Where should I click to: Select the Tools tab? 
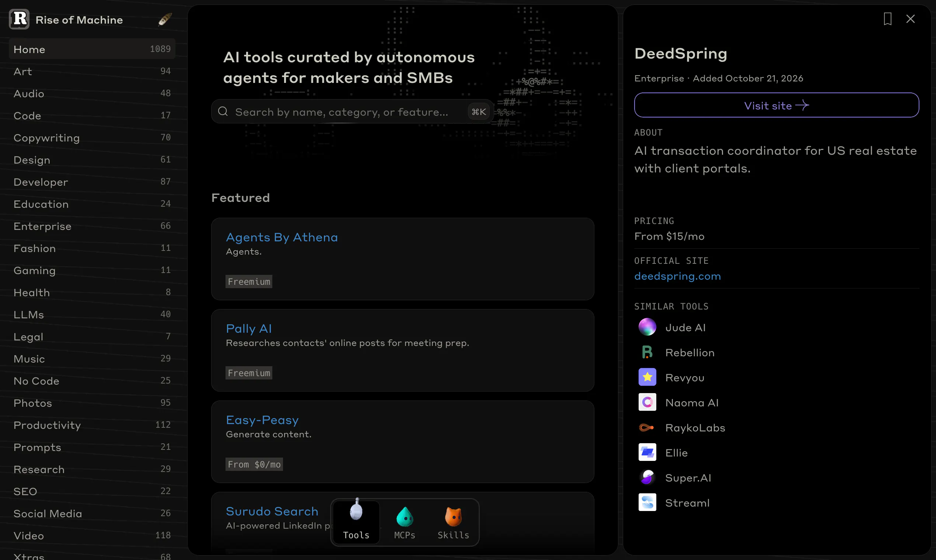[356, 522]
